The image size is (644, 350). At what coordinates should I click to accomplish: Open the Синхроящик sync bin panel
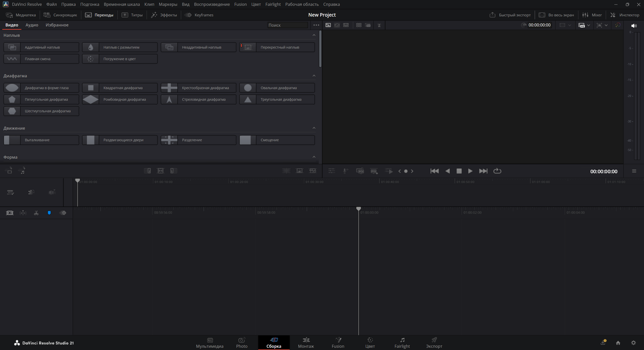(x=60, y=15)
